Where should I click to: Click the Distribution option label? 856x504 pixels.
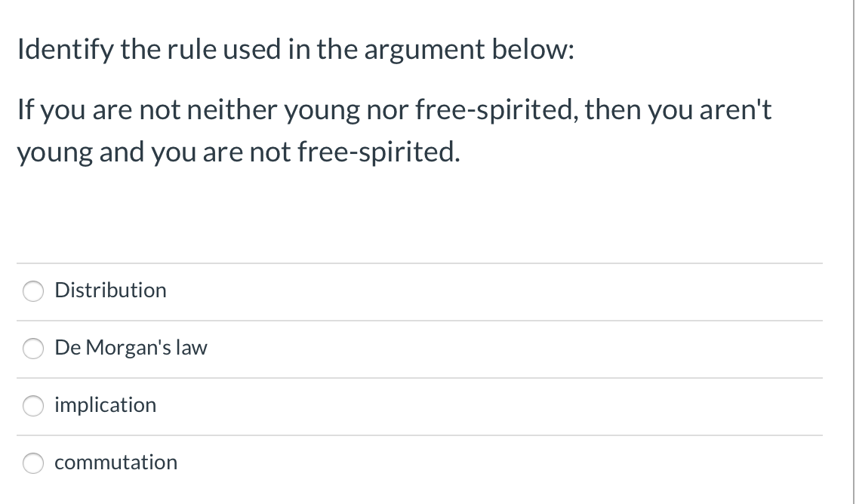click(110, 290)
